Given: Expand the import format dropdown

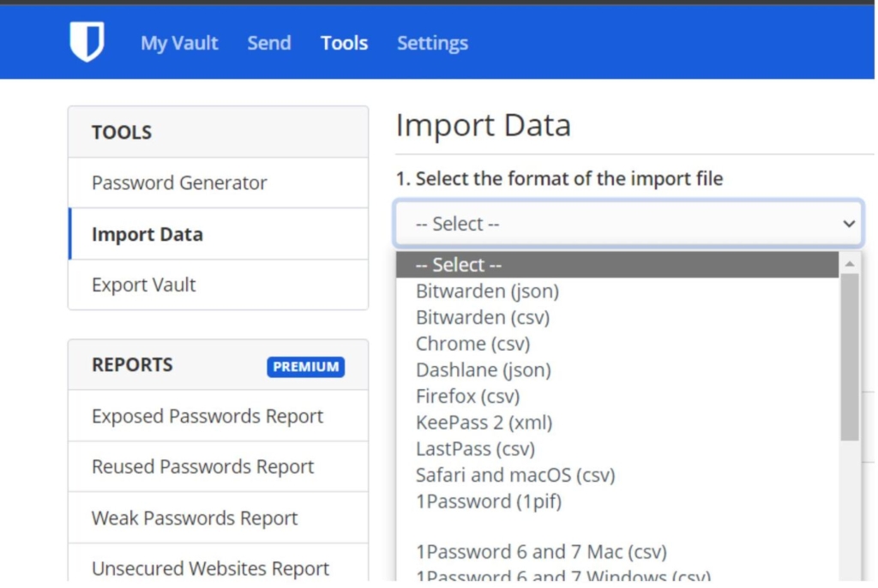Looking at the screenshot, I should pyautogui.click(x=630, y=224).
